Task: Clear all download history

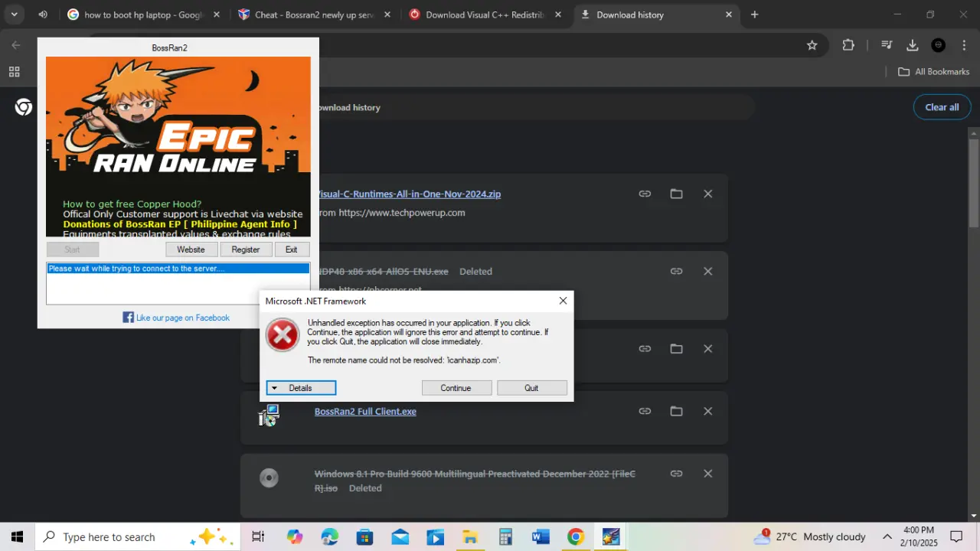Action: pyautogui.click(x=942, y=107)
